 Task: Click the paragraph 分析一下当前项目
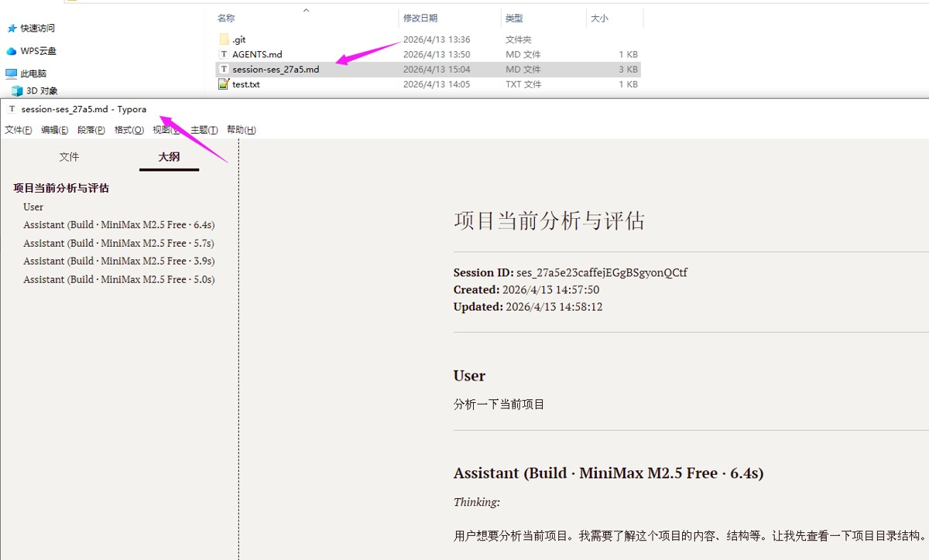(x=499, y=404)
